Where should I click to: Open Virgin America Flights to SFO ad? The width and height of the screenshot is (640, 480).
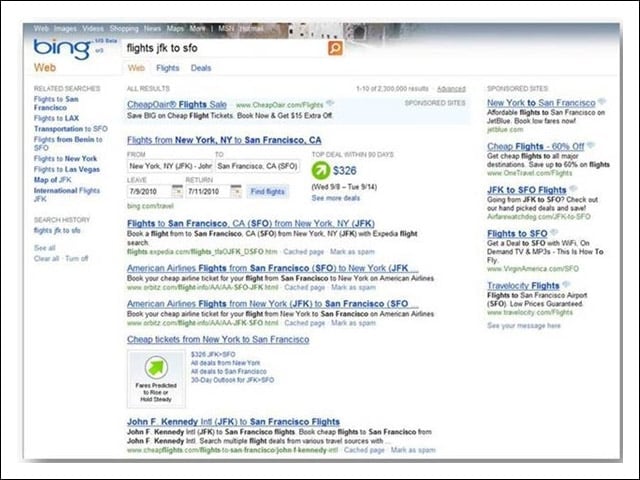[517, 233]
